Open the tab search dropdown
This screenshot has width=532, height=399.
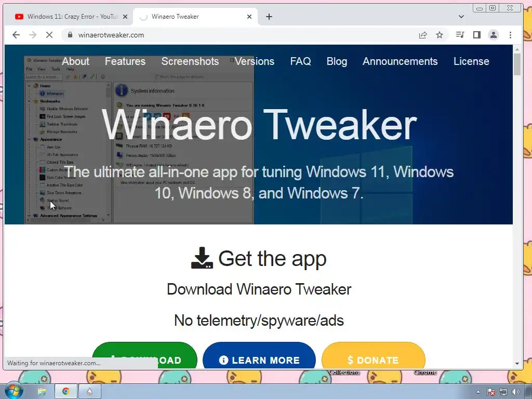[x=461, y=17]
